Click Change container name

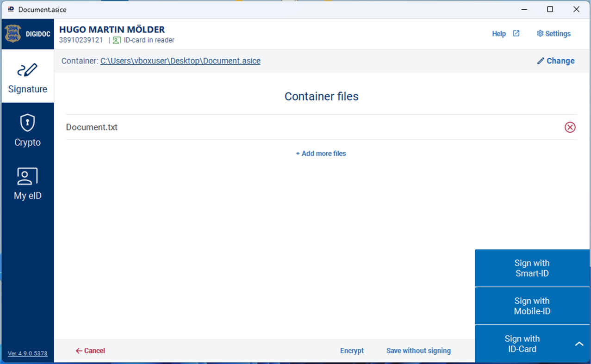[x=556, y=61]
